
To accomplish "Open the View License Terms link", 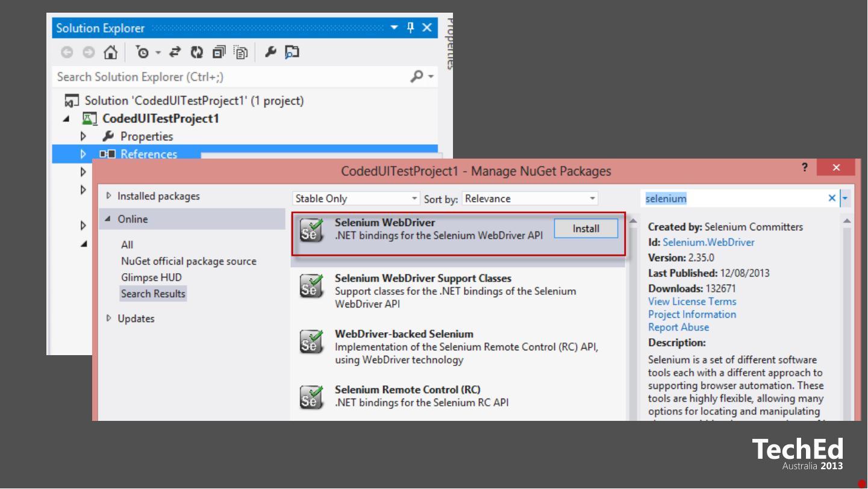I will 692,301.
